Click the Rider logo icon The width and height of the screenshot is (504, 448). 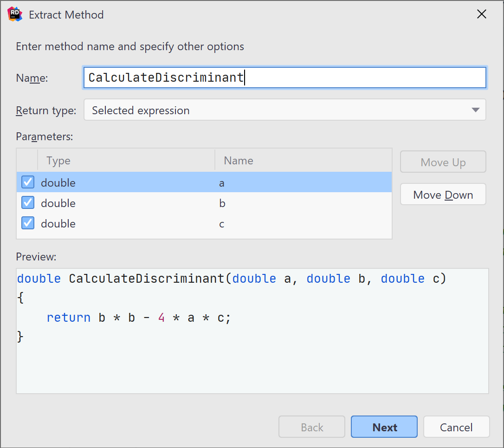(14, 14)
